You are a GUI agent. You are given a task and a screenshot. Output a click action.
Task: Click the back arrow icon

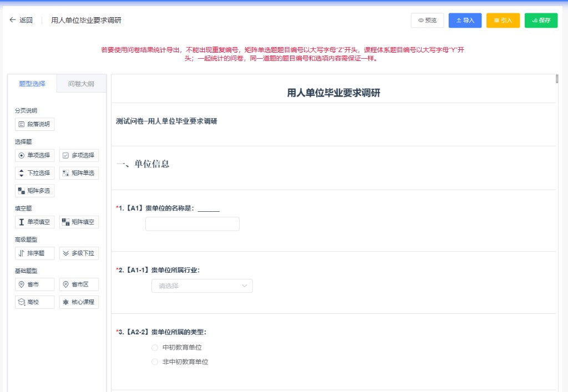tap(12, 20)
